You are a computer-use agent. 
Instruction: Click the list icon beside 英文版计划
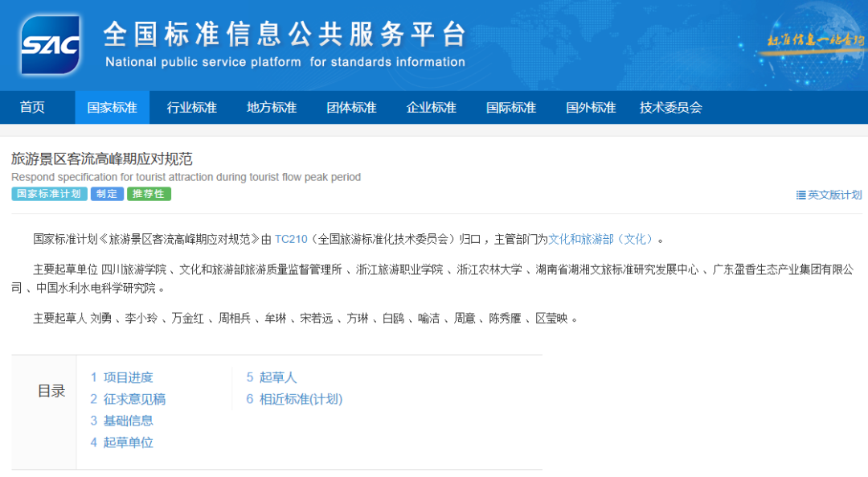tap(800, 195)
